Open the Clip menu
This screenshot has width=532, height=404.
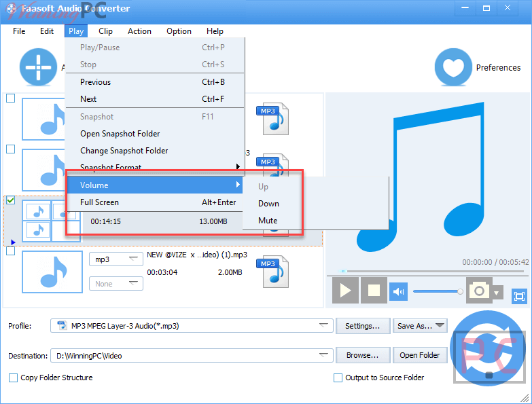click(105, 31)
